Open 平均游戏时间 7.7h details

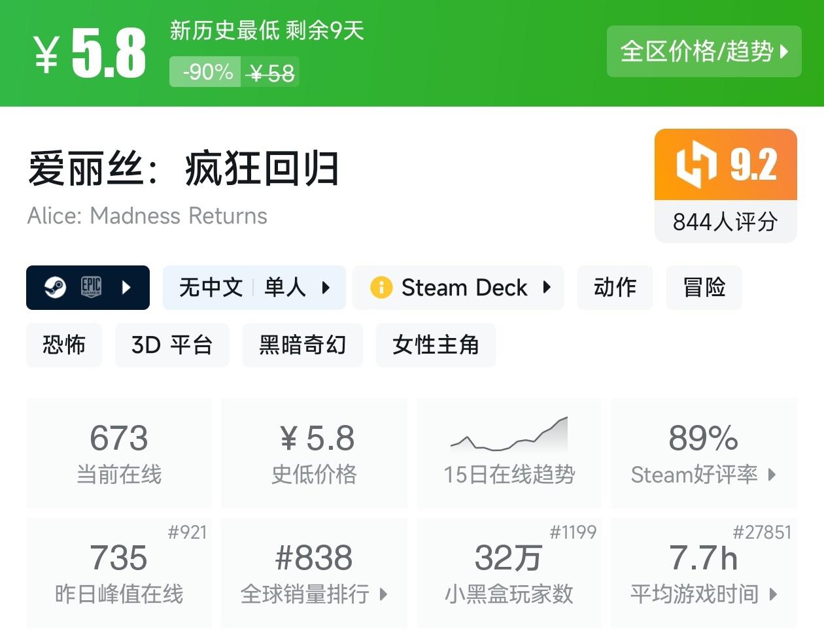(704, 573)
